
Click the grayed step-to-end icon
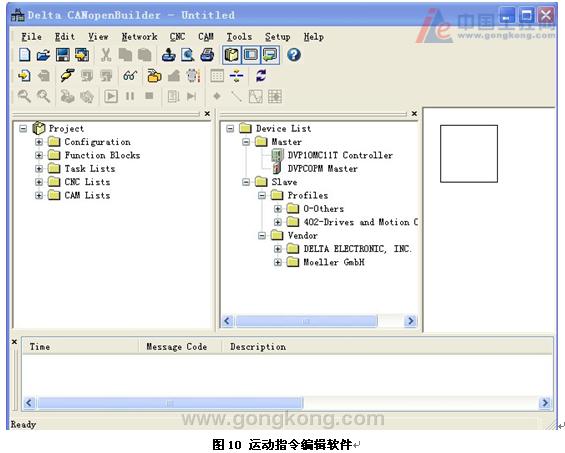tap(192, 96)
